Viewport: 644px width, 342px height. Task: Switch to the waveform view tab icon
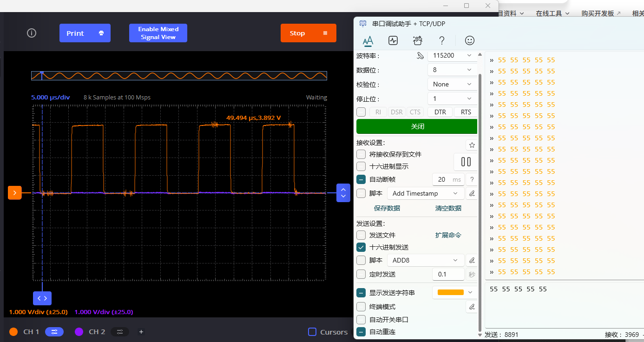(393, 40)
